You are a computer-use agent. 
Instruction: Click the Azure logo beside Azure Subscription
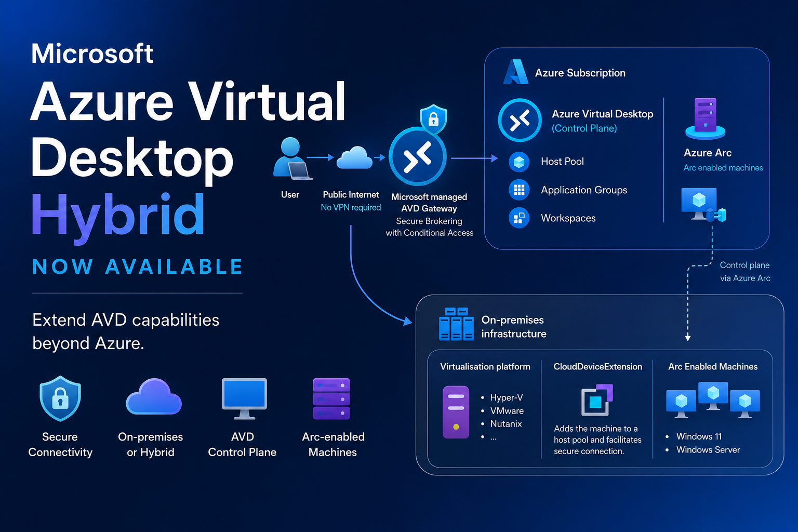point(515,72)
